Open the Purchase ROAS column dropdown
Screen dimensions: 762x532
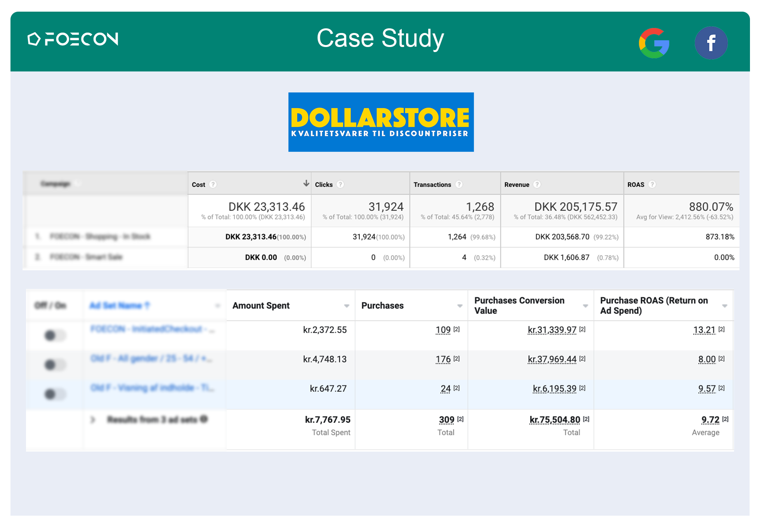point(724,306)
